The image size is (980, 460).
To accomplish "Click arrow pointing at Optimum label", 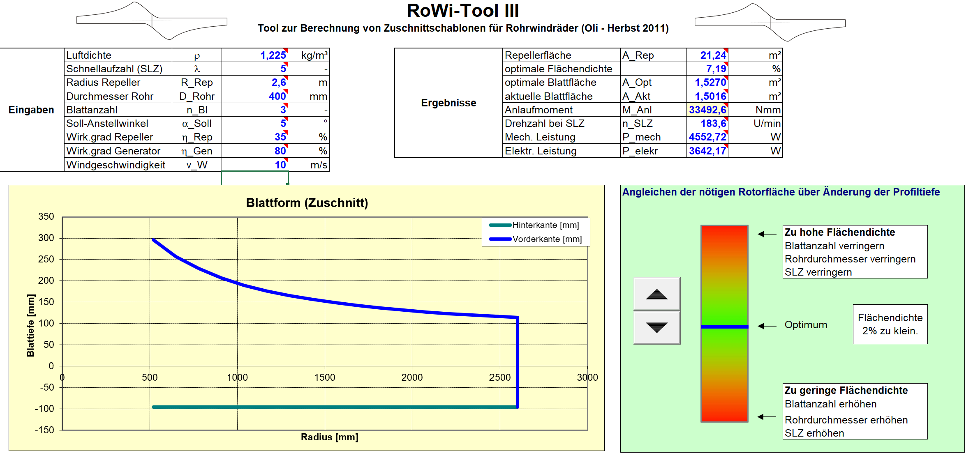I will tap(767, 326).
